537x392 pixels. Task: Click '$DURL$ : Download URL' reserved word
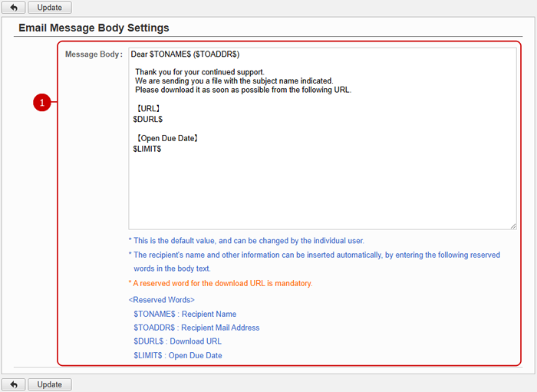point(177,341)
